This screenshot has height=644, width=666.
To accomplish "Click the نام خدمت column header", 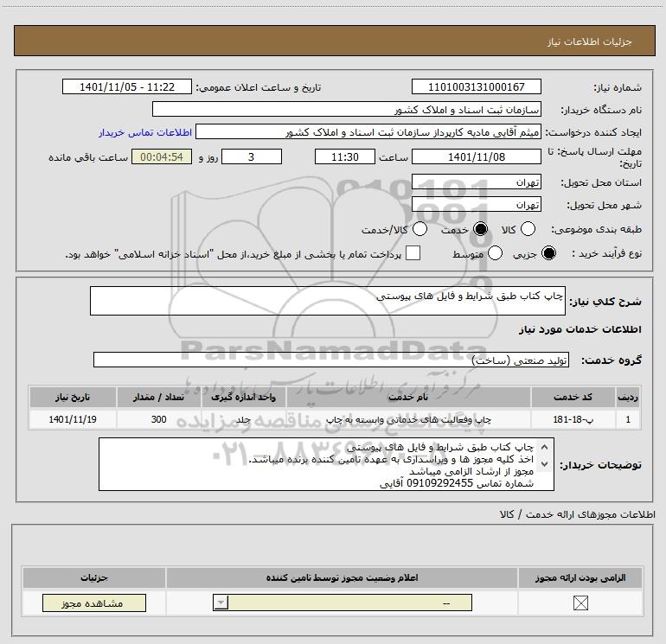I will [x=408, y=397].
